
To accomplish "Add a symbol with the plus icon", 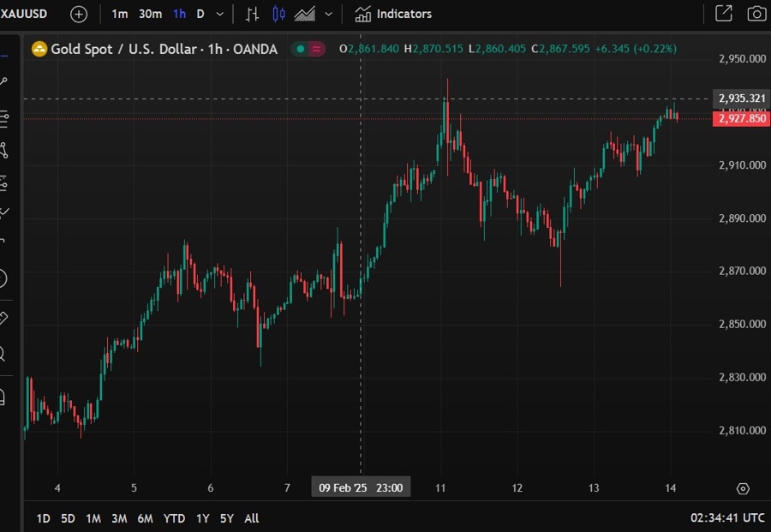I will tap(79, 14).
